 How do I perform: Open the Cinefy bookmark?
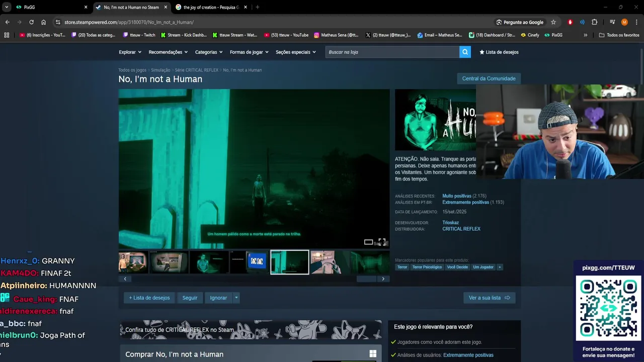click(x=530, y=35)
